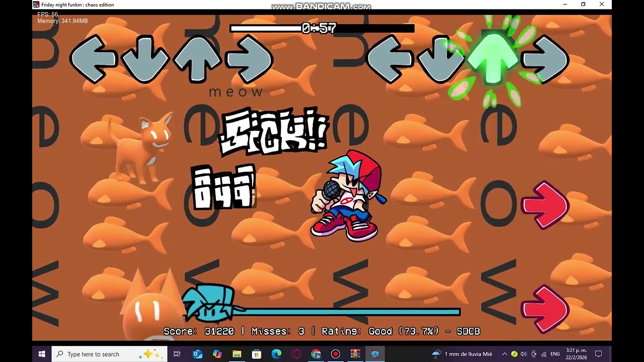Click the upper red right-arrow note

click(545, 205)
